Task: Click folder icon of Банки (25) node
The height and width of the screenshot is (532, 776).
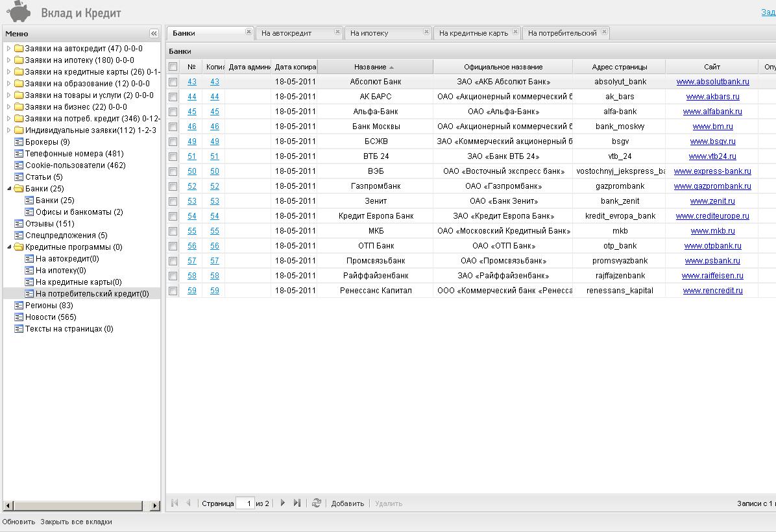Action: coord(19,189)
